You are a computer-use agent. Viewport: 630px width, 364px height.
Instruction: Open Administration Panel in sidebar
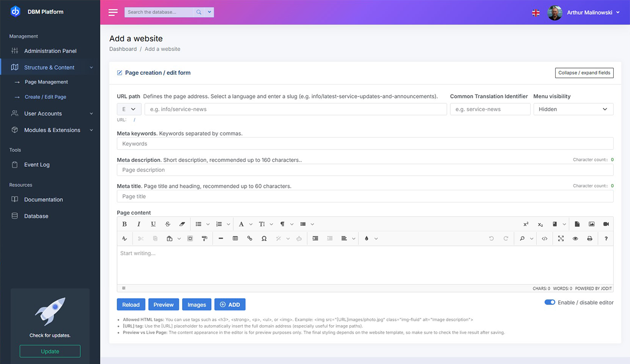(50, 51)
